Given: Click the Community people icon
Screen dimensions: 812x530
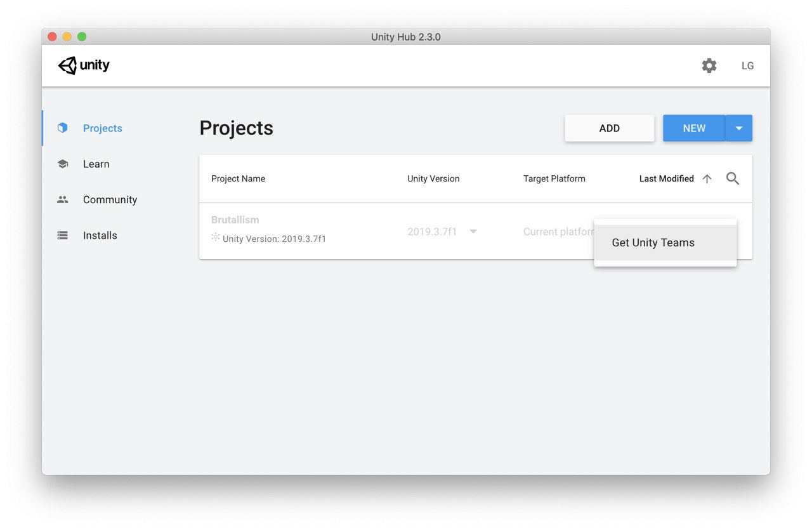Looking at the screenshot, I should tap(62, 199).
